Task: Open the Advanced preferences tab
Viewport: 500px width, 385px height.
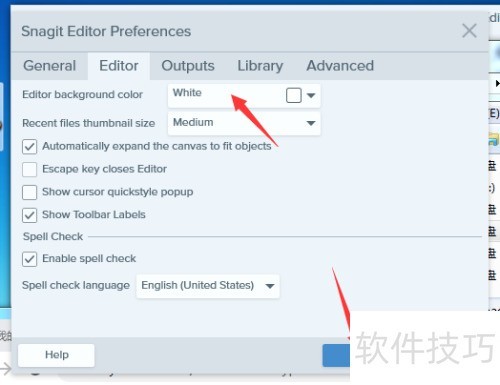Action: tap(340, 66)
